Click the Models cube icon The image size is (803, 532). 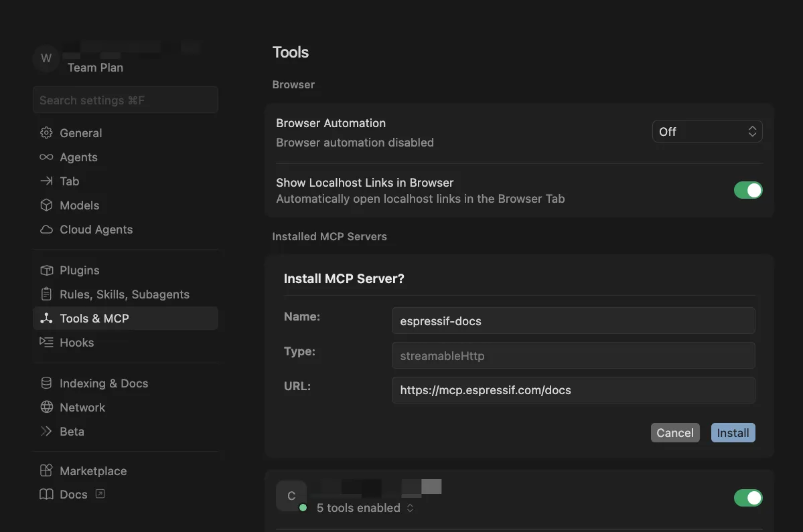(x=46, y=205)
